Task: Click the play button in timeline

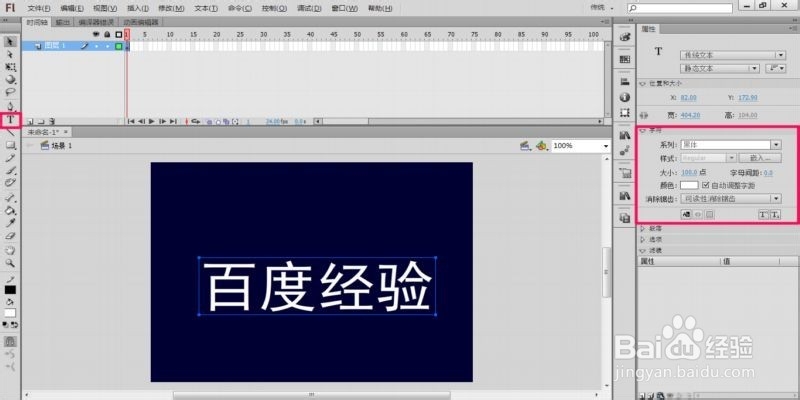Action: 152,121
